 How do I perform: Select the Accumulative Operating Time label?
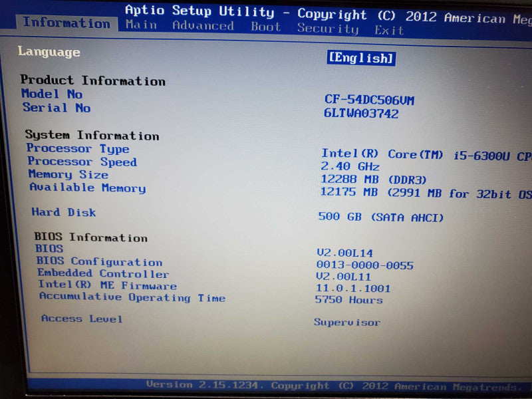tap(132, 297)
